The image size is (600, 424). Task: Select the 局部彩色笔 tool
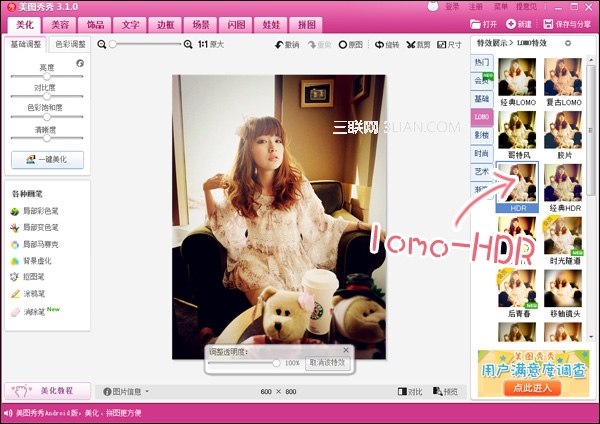[35, 211]
